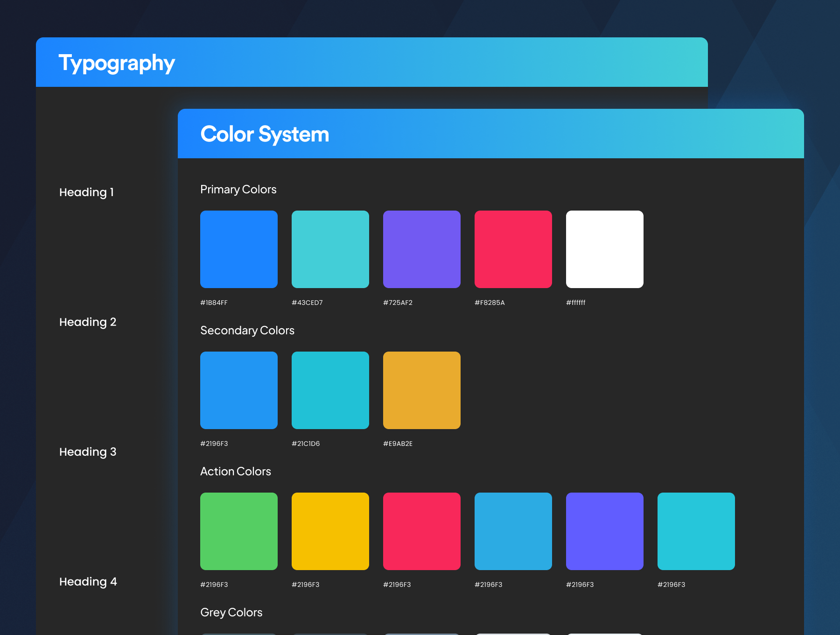840x635 pixels.
Task: Click the Primary Colors section heading
Action: 238,190
